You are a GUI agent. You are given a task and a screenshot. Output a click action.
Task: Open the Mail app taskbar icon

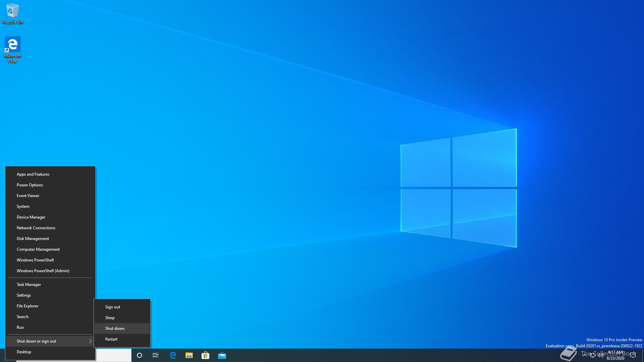(222, 355)
